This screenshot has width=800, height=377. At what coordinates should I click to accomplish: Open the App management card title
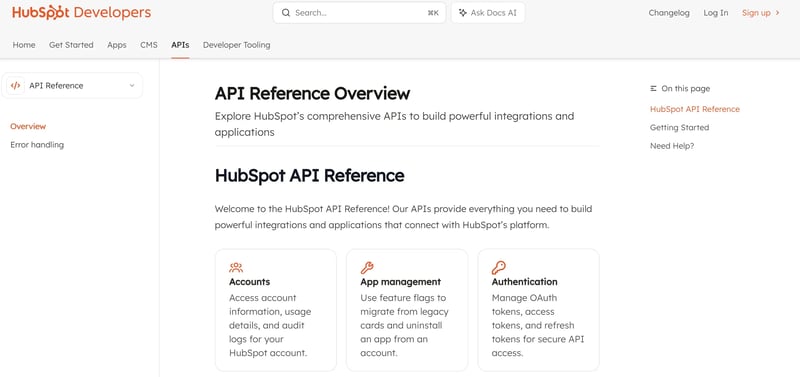coord(401,282)
